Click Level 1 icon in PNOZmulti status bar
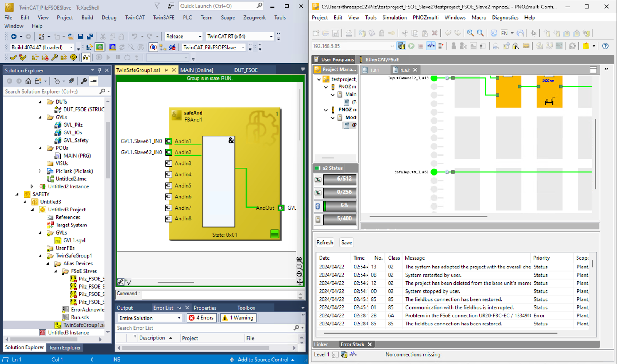The height and width of the screenshot is (364, 617). click(x=335, y=355)
